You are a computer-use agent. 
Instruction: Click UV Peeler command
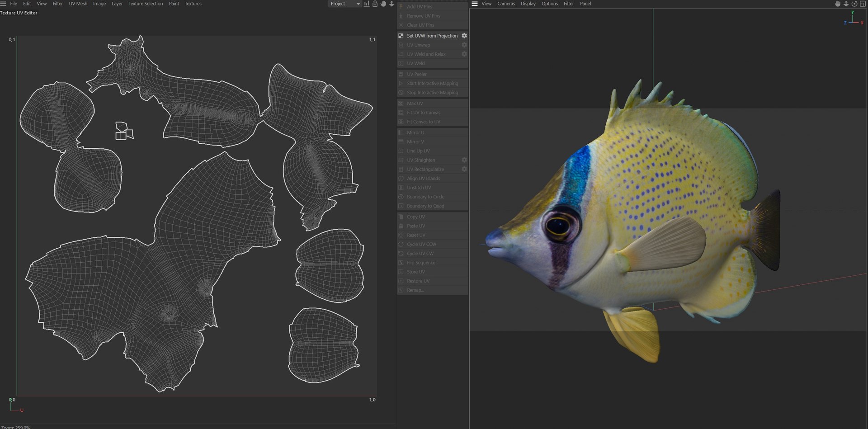[432, 74]
